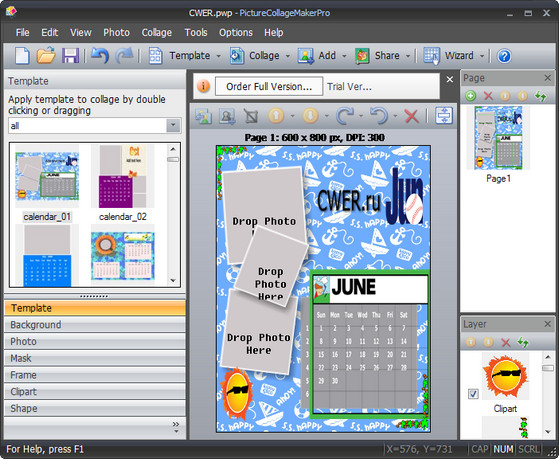Click the green swap arrows in Layer panel
The width and height of the screenshot is (559, 459).
coord(523,342)
